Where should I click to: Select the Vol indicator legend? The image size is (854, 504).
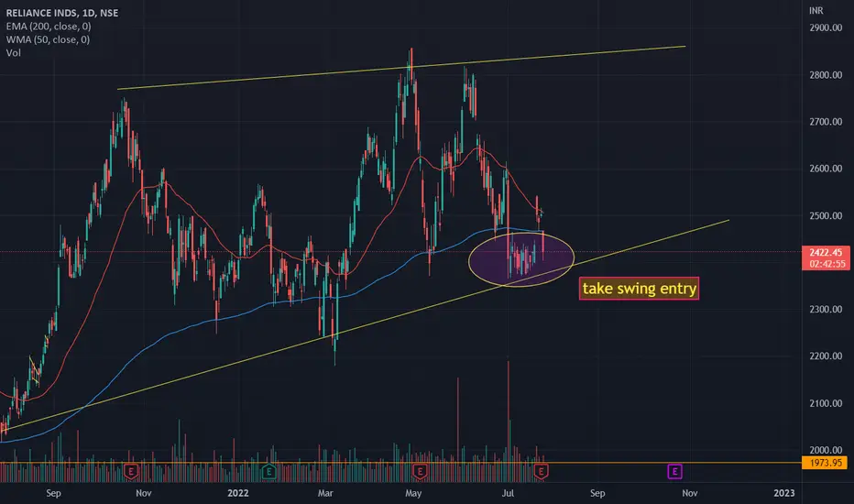click(x=14, y=53)
